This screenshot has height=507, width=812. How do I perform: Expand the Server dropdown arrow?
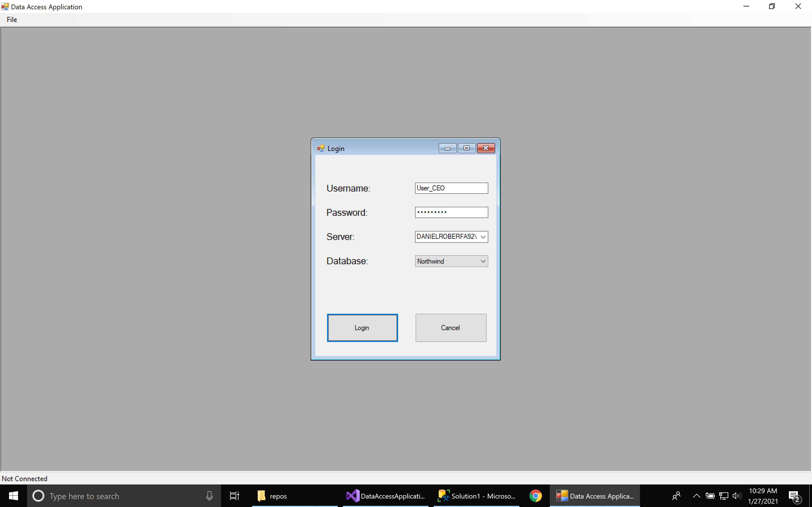point(483,237)
